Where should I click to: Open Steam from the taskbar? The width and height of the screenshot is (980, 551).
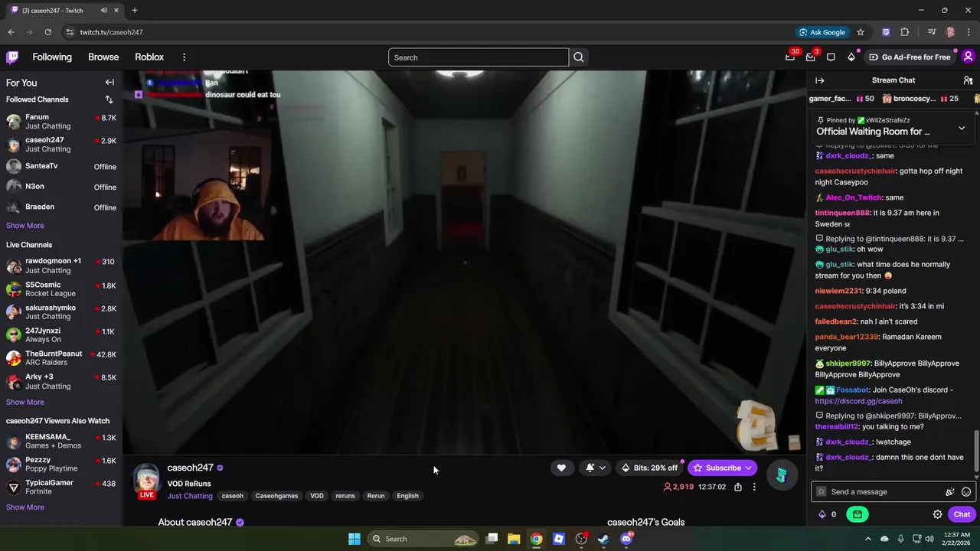coord(603,539)
